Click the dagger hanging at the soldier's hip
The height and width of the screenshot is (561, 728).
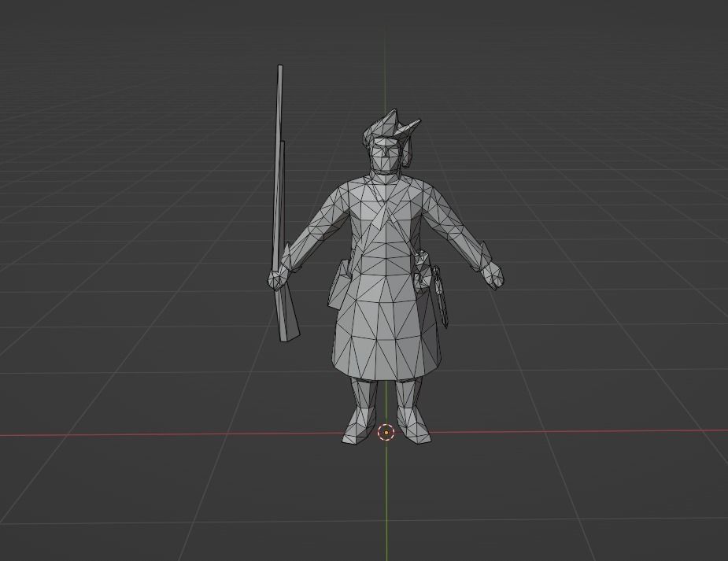(441, 296)
